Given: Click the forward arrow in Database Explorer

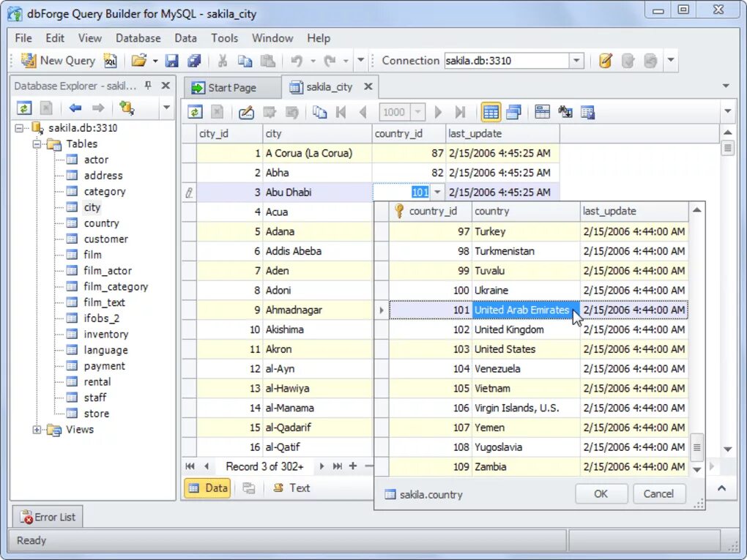Looking at the screenshot, I should click(x=98, y=108).
